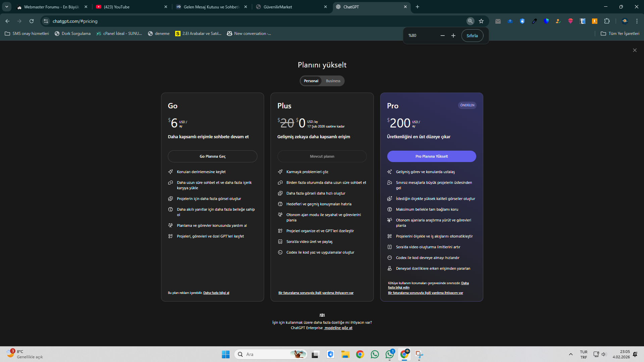Open the SMS onay hizmetleri bookmark folder
Viewport: 644px width, 362px height.
click(27, 34)
